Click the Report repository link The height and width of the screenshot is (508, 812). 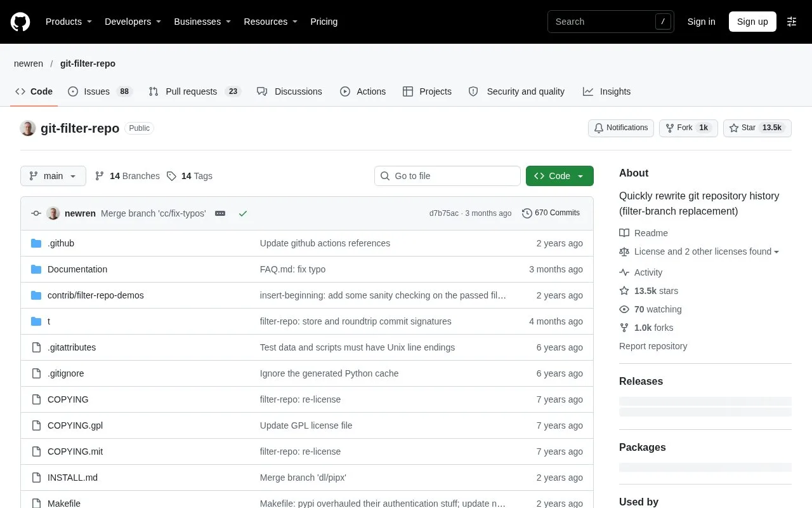[x=653, y=346]
